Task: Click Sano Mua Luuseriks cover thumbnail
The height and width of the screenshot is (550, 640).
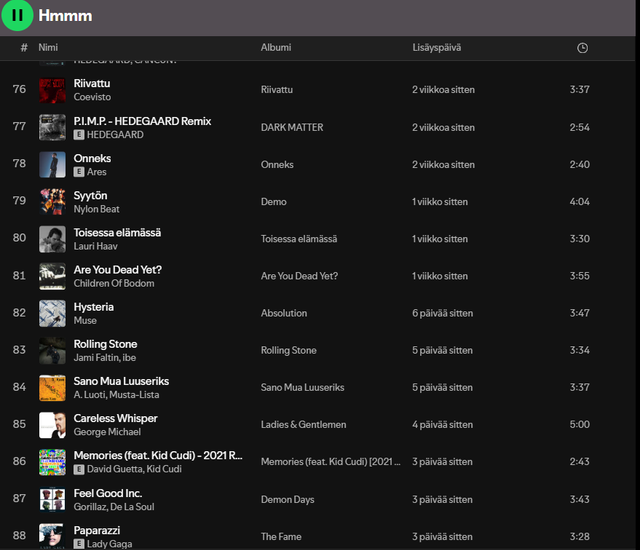Action: pyautogui.click(x=52, y=388)
